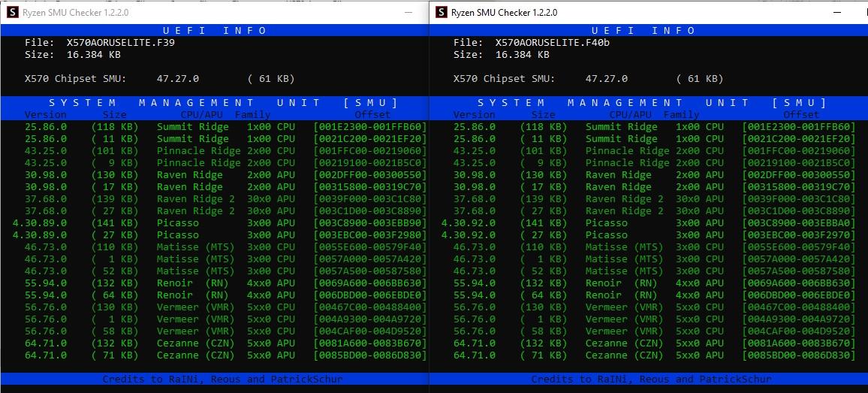
Task: Click chipset SMU 47.27.0 in F39 window
Action: (178, 79)
